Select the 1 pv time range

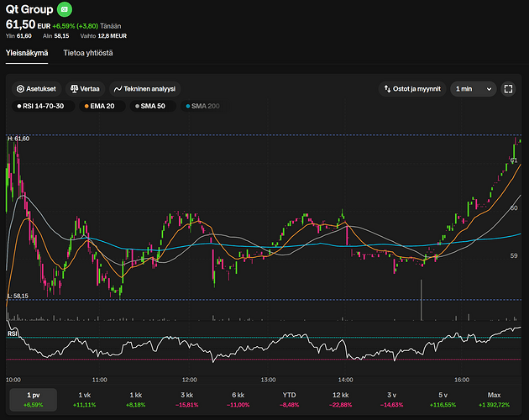[x=34, y=400]
